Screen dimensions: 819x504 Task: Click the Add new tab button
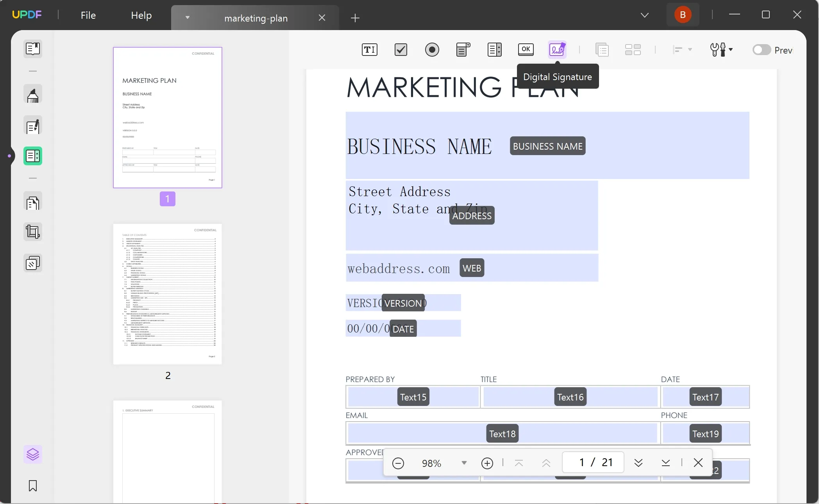click(355, 18)
